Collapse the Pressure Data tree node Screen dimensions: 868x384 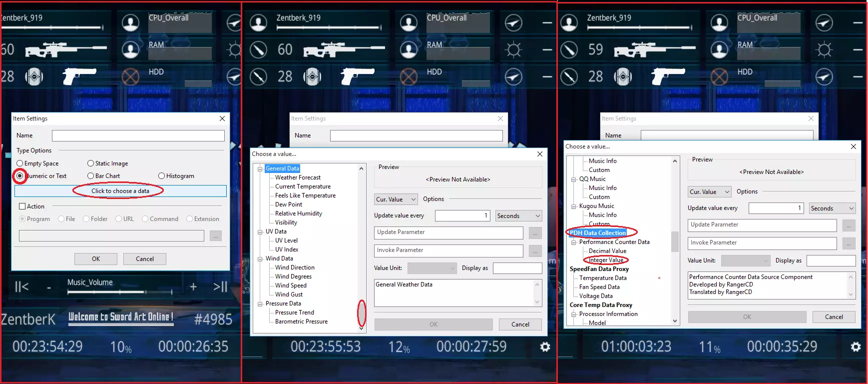pos(260,304)
